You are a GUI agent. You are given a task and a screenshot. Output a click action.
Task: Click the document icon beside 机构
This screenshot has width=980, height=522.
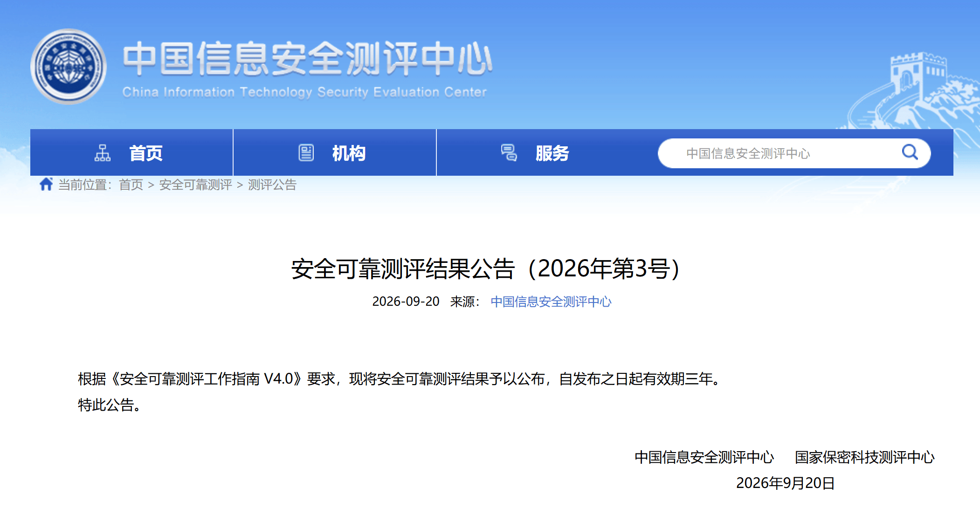point(306,153)
